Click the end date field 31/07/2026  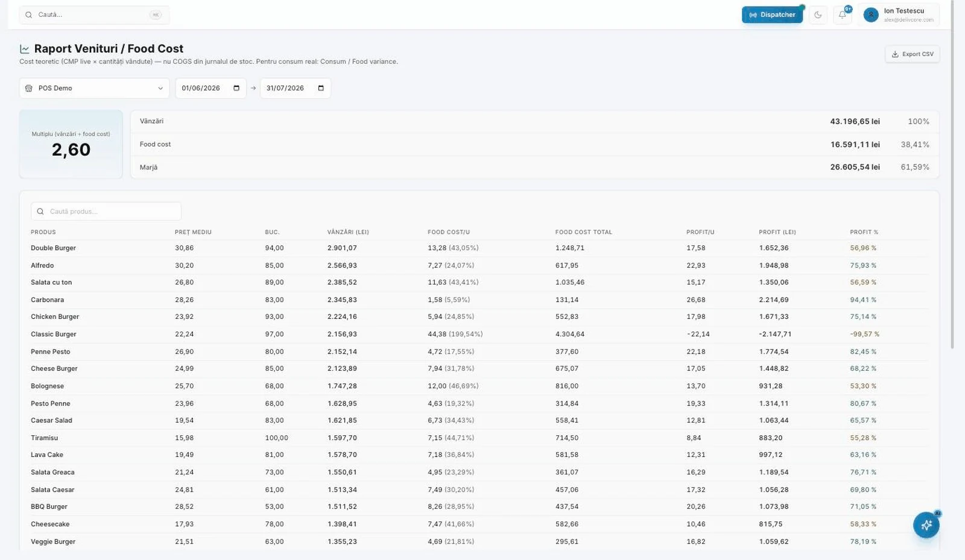click(295, 88)
